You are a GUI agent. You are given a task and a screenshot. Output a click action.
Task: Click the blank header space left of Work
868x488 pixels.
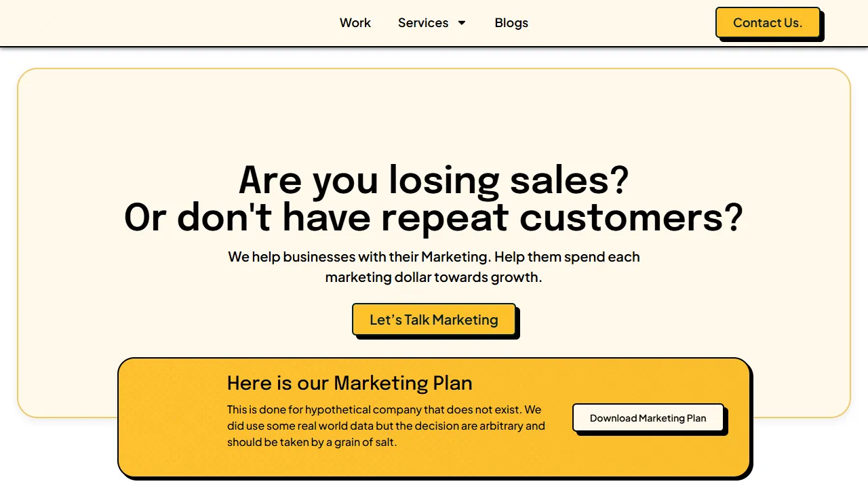170,23
